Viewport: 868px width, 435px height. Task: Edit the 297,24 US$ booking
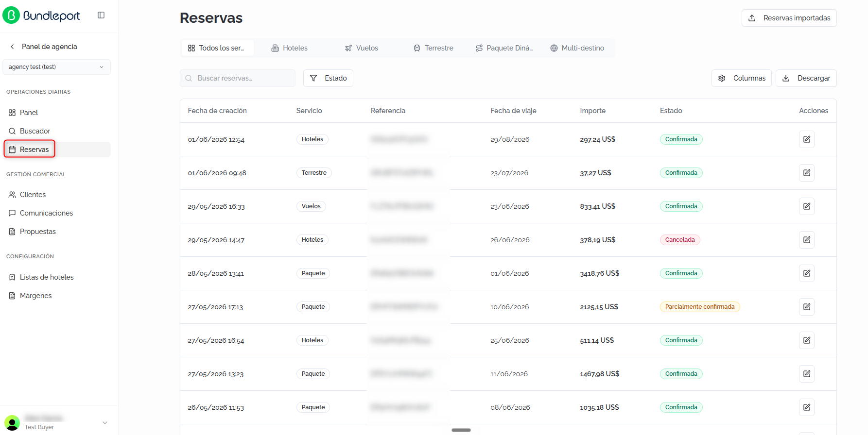coord(807,139)
